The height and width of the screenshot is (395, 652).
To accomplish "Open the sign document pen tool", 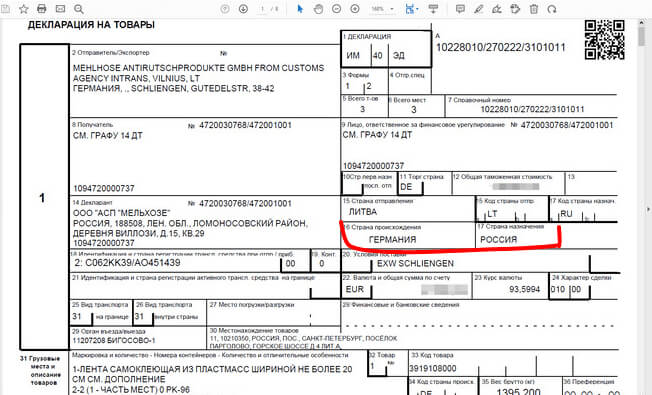I will click(497, 9).
